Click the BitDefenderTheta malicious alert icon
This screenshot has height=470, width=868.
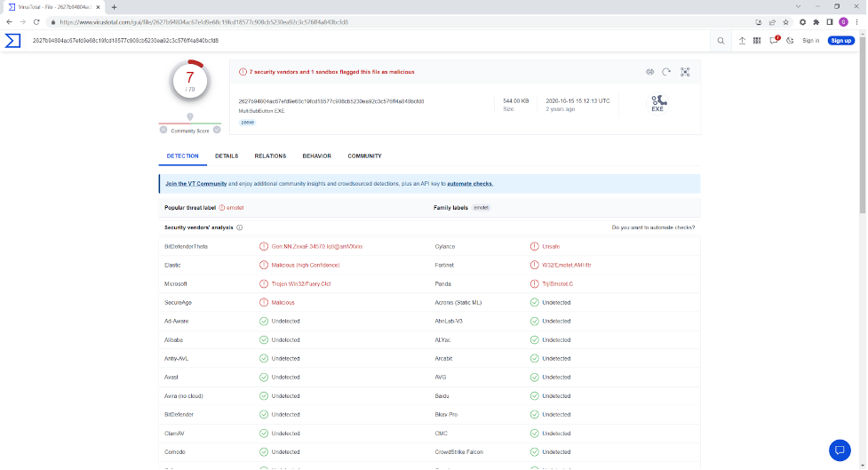(x=264, y=246)
